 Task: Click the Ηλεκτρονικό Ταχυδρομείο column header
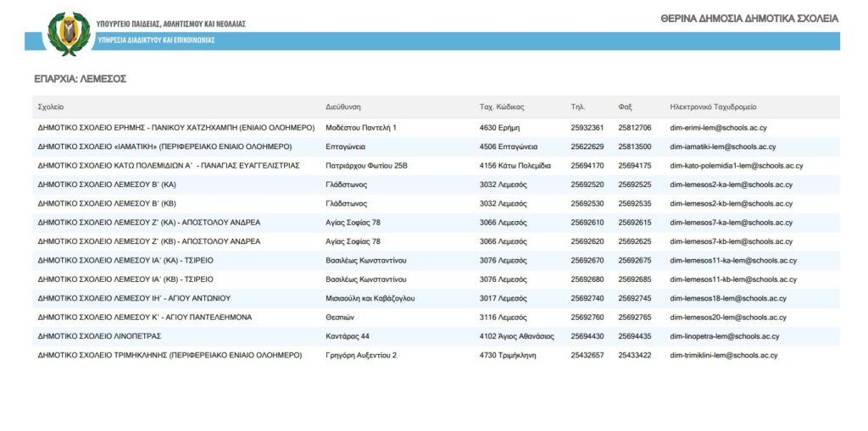(713, 108)
